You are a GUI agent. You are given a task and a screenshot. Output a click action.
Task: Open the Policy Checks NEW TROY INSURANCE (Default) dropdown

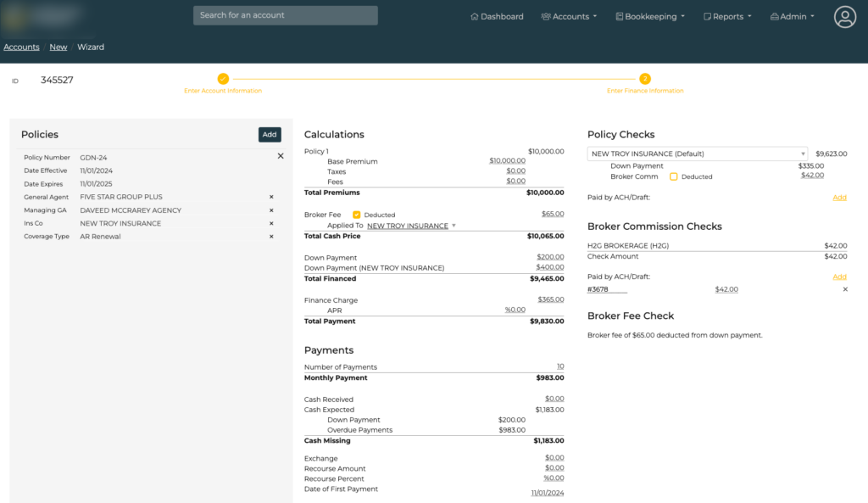click(x=697, y=154)
